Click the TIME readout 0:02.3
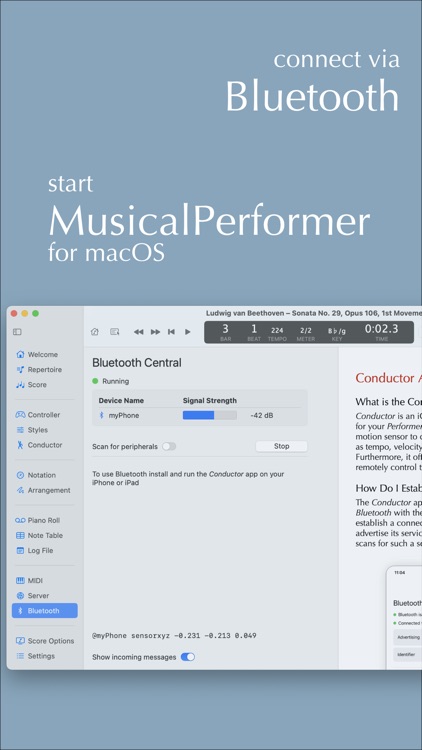The image size is (422, 750). coord(381,329)
